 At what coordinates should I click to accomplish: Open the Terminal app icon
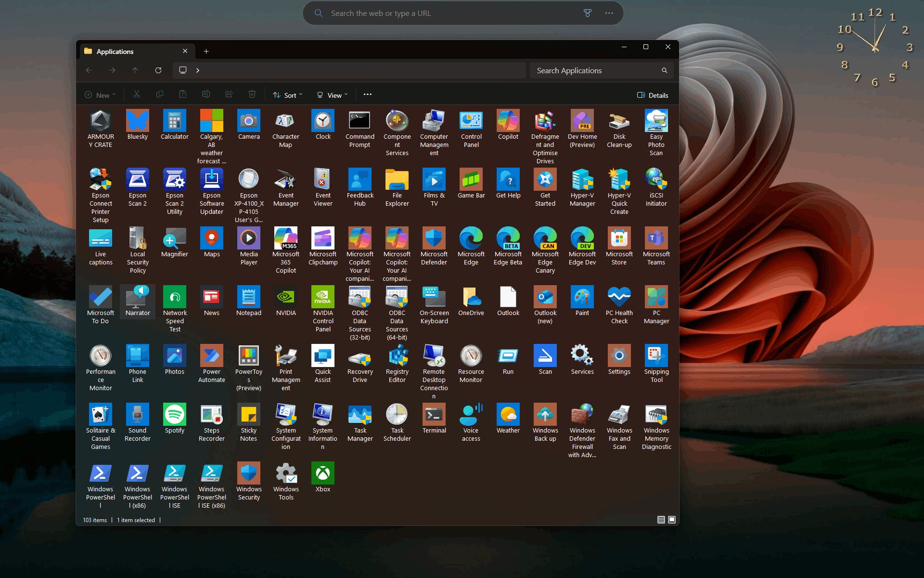click(434, 415)
